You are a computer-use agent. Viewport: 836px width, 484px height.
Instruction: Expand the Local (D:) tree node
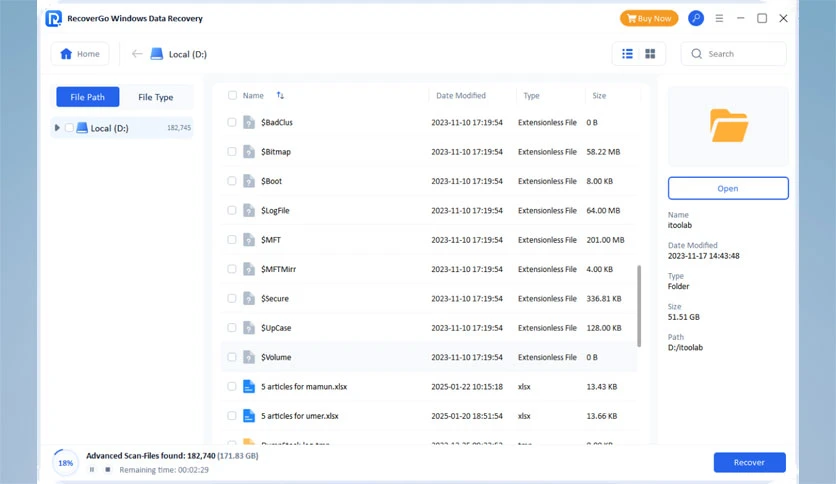tap(57, 128)
